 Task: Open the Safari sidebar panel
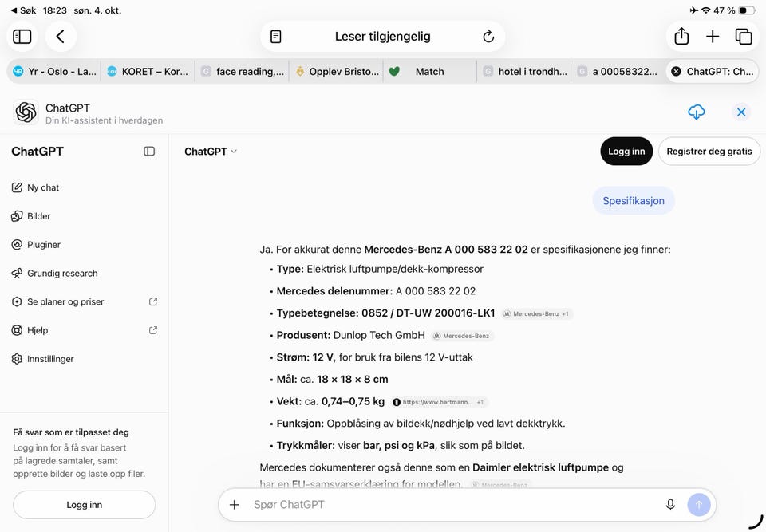(22, 37)
